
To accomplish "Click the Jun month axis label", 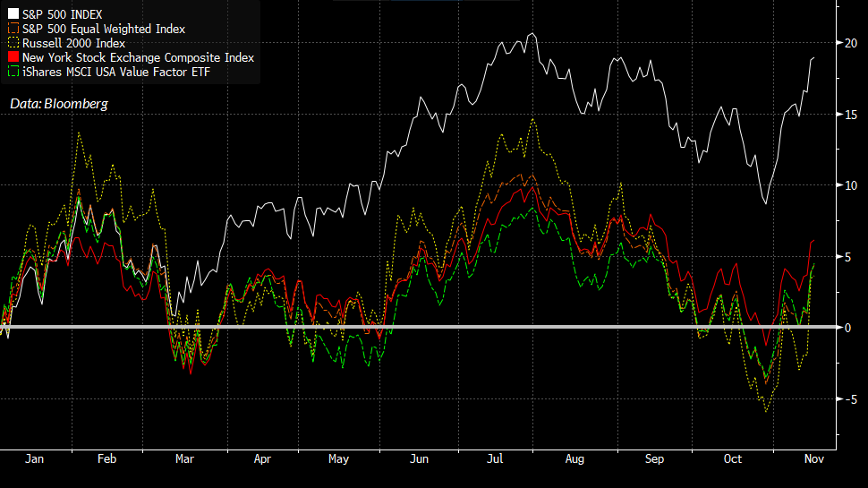I will click(x=418, y=458).
